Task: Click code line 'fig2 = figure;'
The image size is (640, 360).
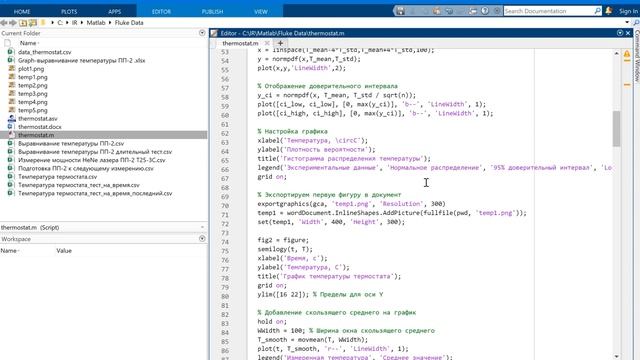Action: (x=283, y=240)
